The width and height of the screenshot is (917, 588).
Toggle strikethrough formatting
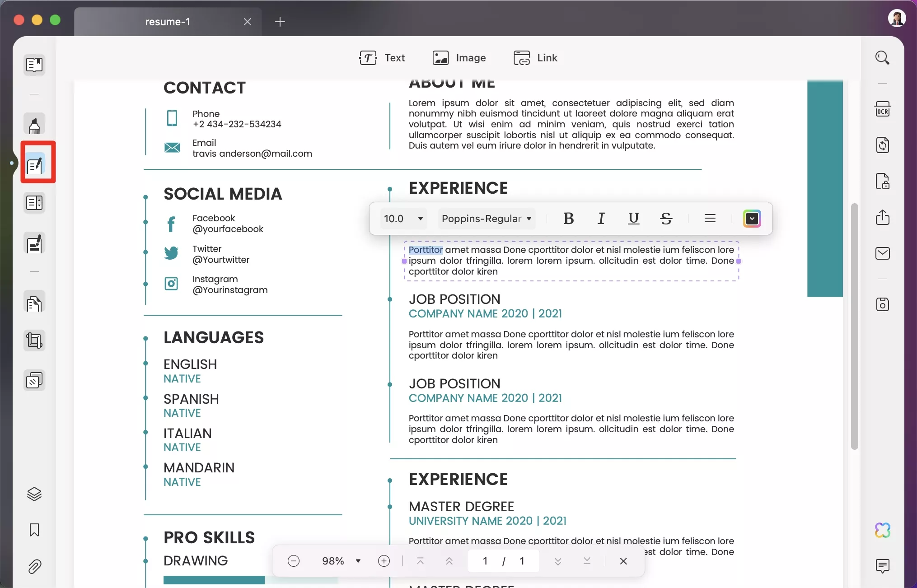point(667,219)
